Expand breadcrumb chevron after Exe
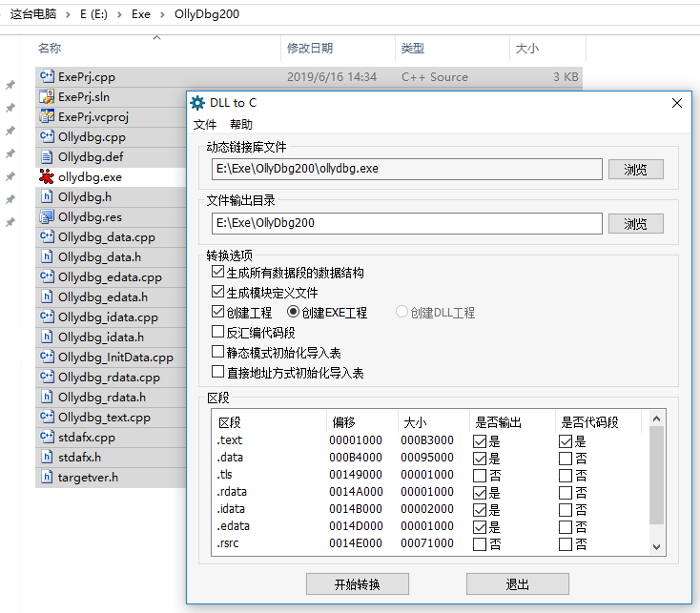Image resolution: width=700 pixels, height=613 pixels. (162, 14)
